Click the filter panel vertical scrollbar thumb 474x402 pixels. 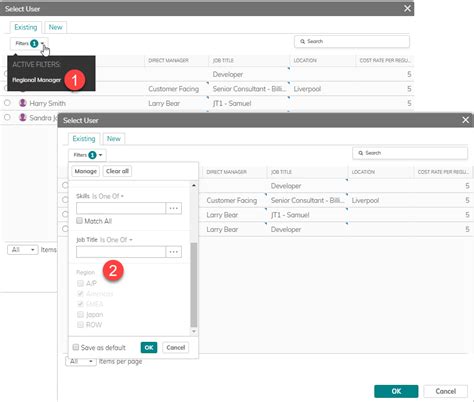(194, 285)
